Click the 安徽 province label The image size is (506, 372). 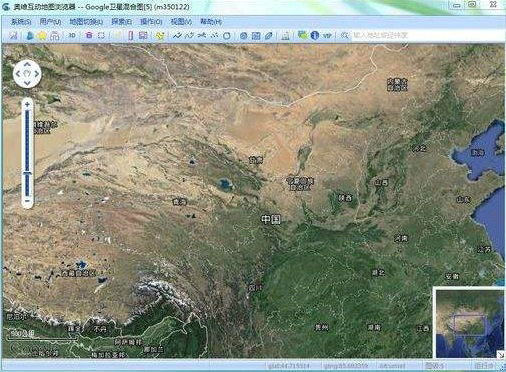tap(452, 276)
